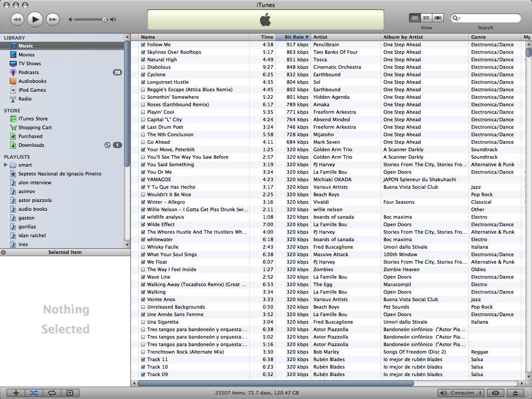Screen dimensions: 532x399
Task: Click the refresh icon beside Downloads
Action: [x=107, y=145]
